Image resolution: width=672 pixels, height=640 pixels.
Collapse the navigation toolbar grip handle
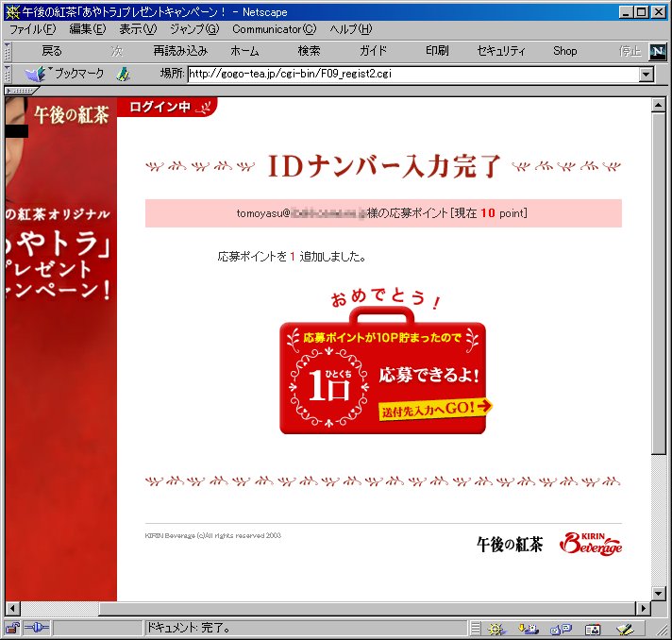(x=8, y=52)
